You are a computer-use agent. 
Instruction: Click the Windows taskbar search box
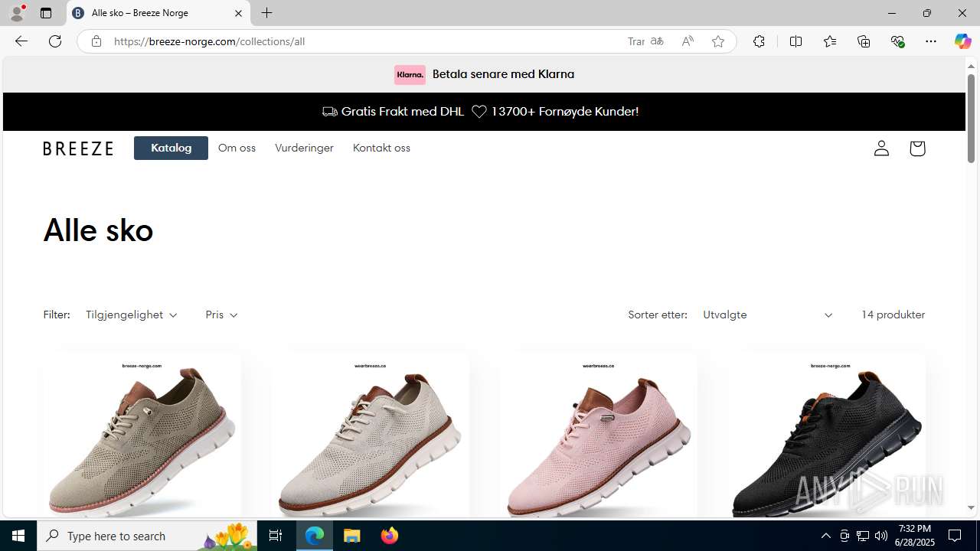[x=147, y=536]
